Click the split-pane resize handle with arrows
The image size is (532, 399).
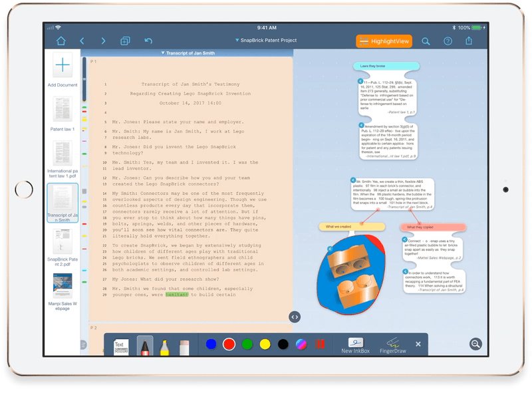click(295, 317)
